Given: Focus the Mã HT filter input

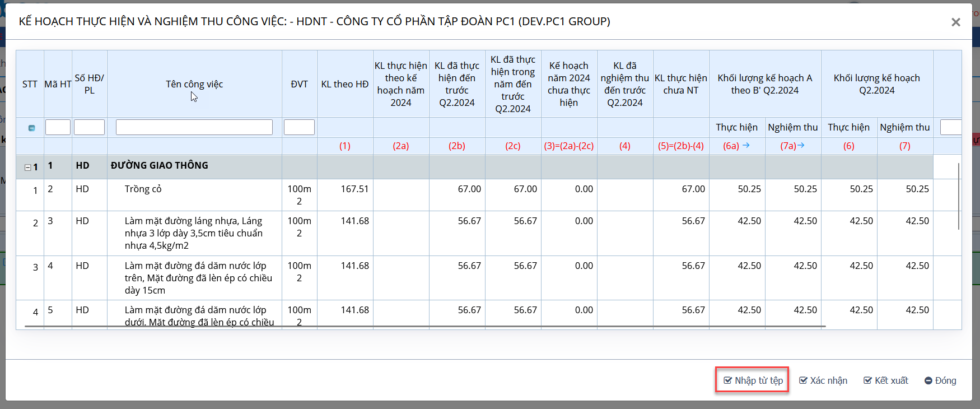Looking at the screenshot, I should click(x=58, y=127).
